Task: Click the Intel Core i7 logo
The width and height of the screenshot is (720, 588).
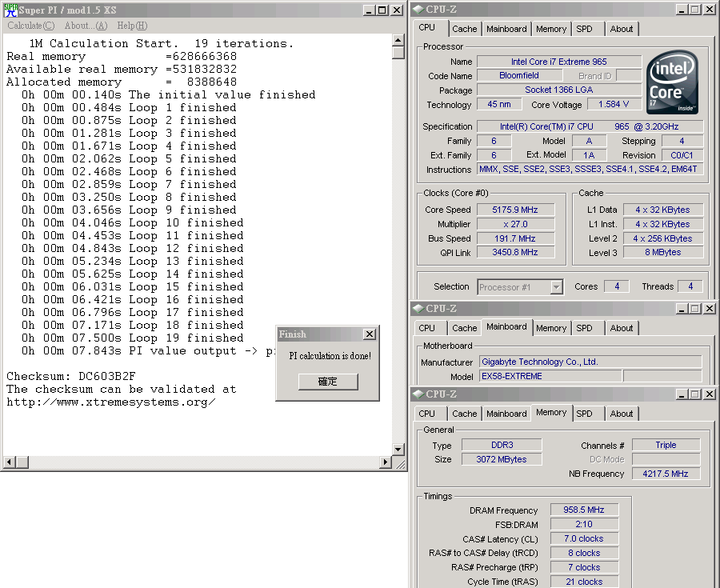Action: (672, 82)
